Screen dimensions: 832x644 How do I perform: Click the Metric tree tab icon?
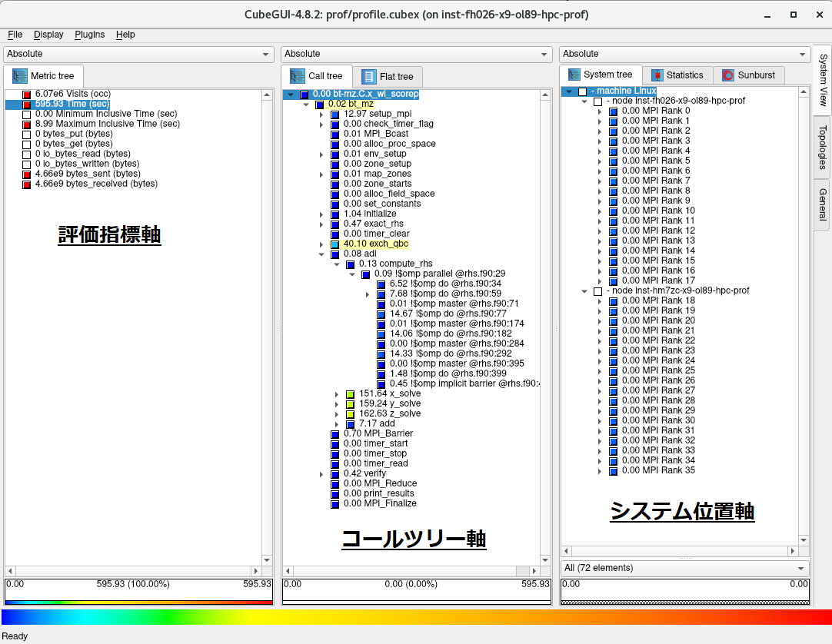(x=19, y=76)
